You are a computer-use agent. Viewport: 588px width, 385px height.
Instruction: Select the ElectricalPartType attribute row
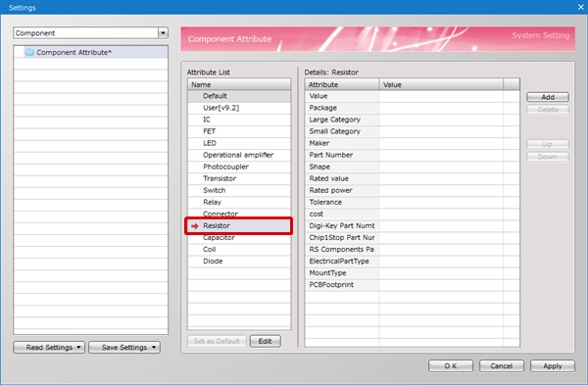coord(413,262)
